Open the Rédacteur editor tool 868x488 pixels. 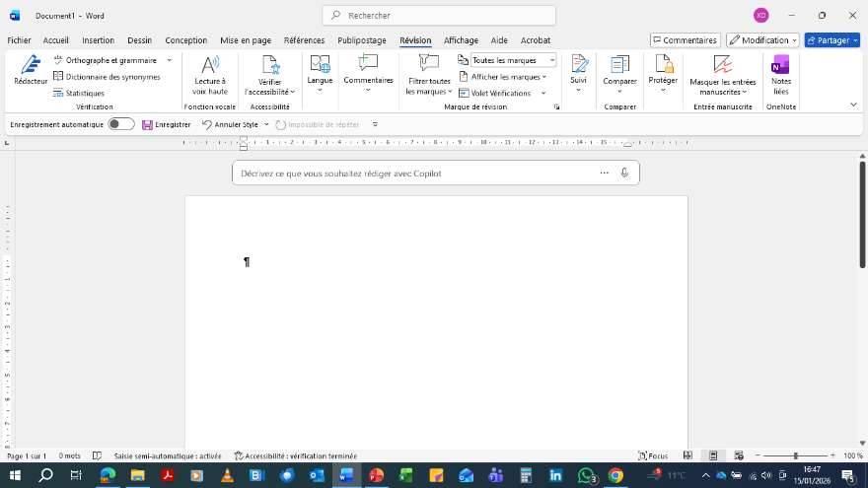[x=31, y=69]
